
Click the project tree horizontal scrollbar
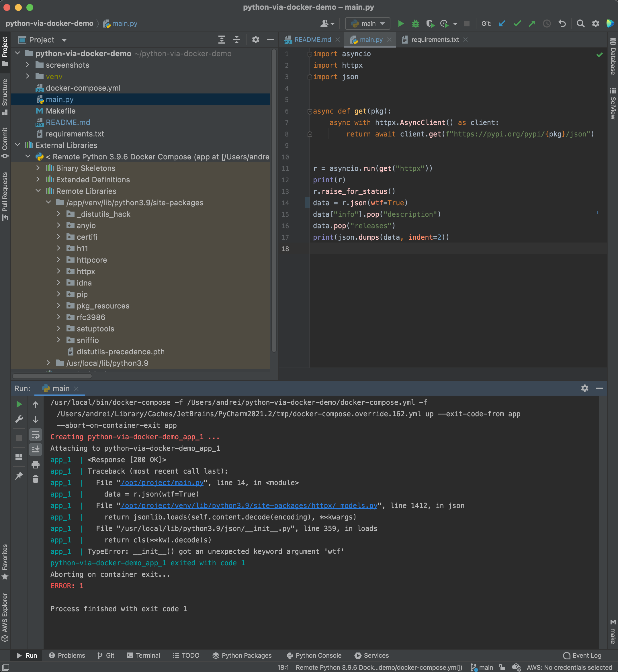click(x=52, y=376)
